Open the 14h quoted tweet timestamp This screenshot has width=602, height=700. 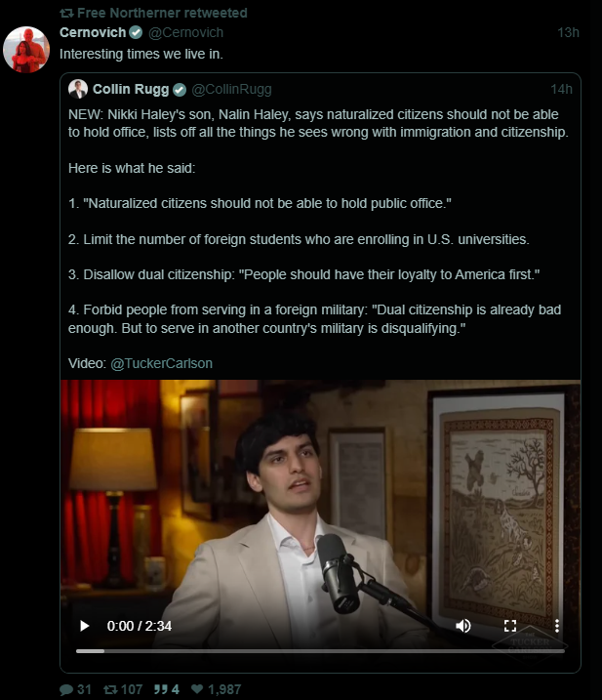(x=561, y=89)
